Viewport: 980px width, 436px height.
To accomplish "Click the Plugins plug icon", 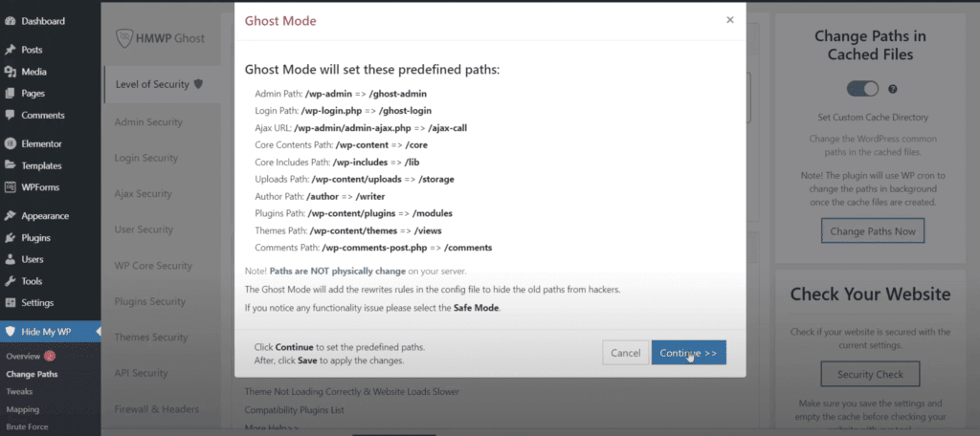I will (11, 237).
